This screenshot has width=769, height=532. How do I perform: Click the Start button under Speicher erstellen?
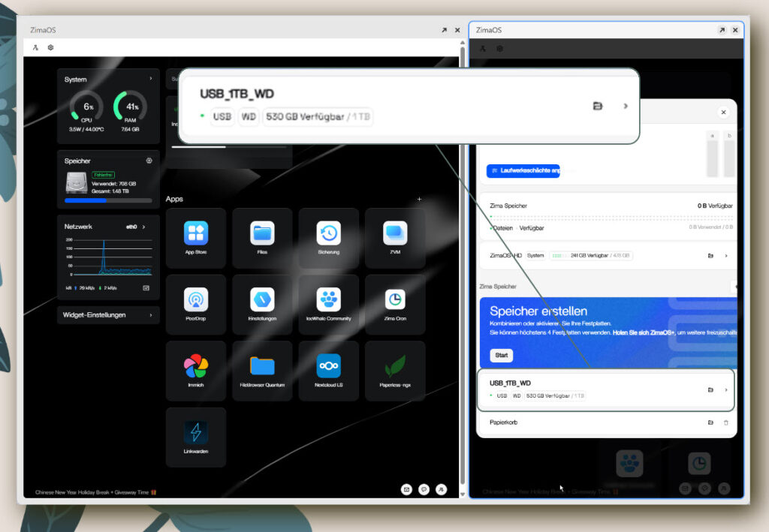pos(501,355)
